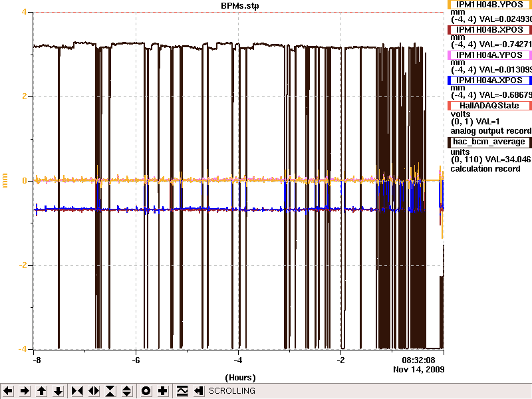Image resolution: width=532 pixels, height=399 pixels.
Task: Select the IPM1H04B.YPOS curve legend
Action: pyautogui.click(x=489, y=5)
